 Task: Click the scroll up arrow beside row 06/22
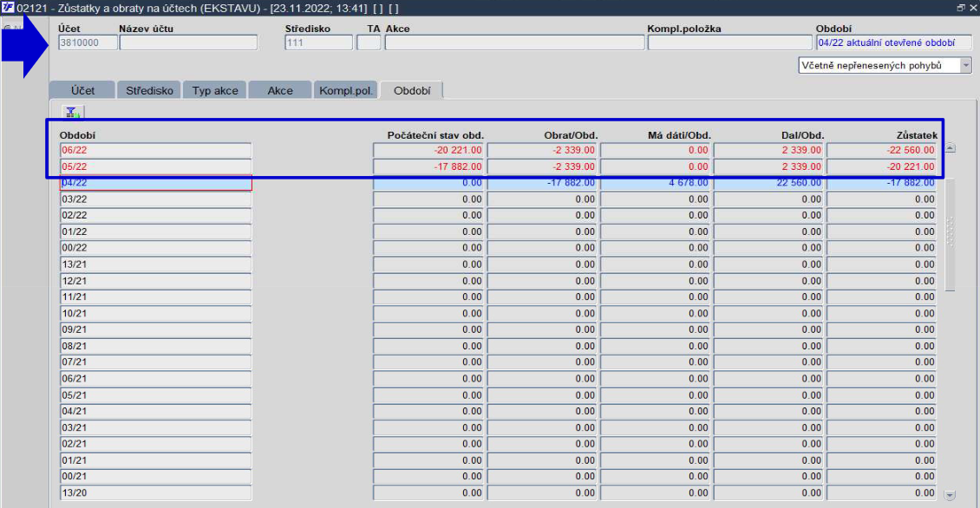(x=950, y=149)
